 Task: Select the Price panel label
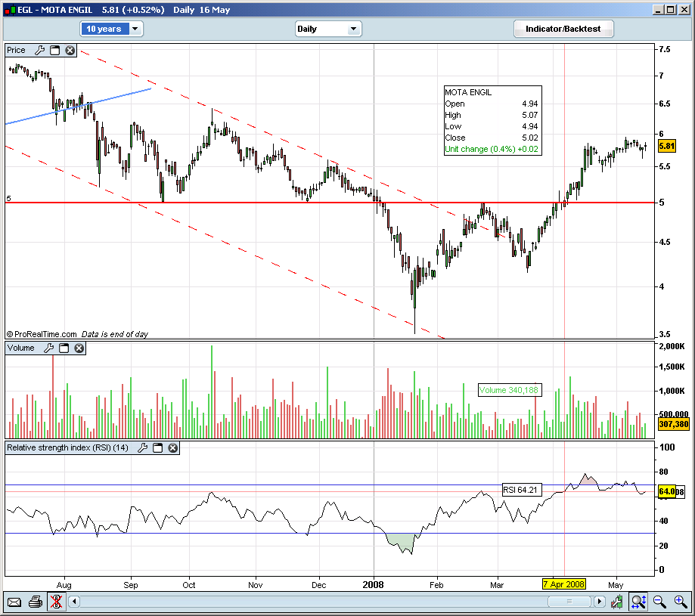pos(16,50)
